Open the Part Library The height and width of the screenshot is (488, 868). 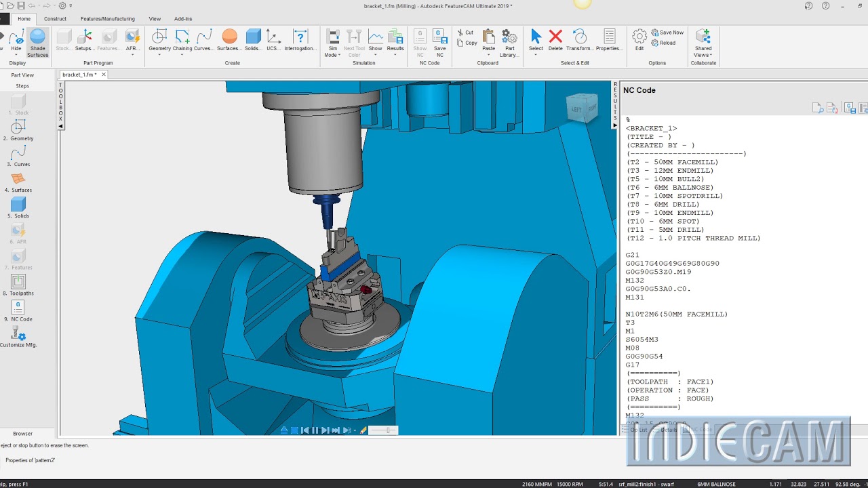(x=509, y=43)
